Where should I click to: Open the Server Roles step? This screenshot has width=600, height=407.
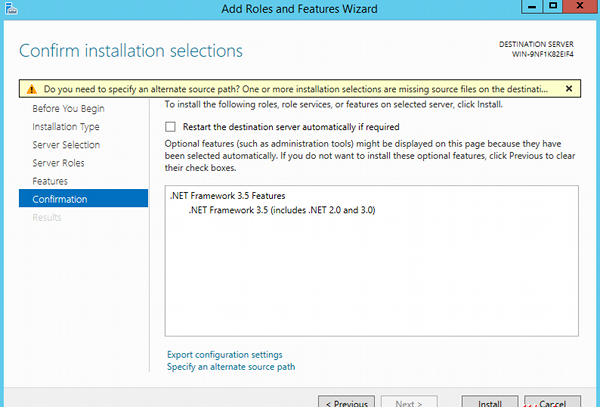tap(58, 163)
